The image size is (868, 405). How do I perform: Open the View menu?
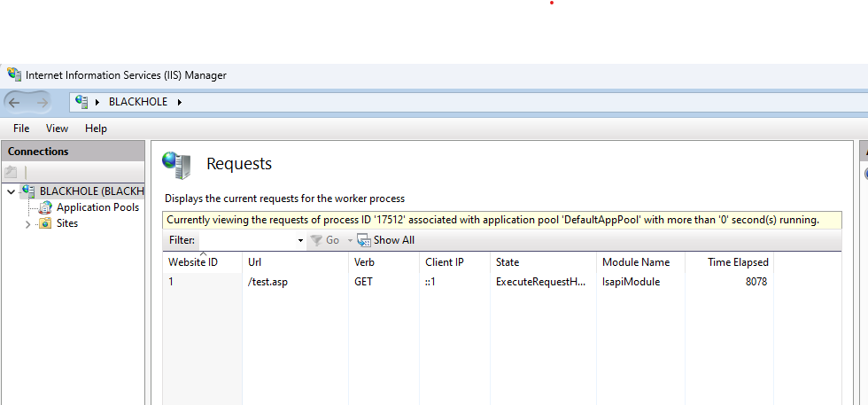pyautogui.click(x=57, y=129)
